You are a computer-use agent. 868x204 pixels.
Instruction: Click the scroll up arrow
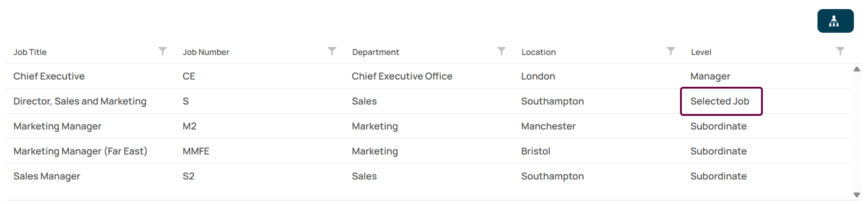(857, 70)
